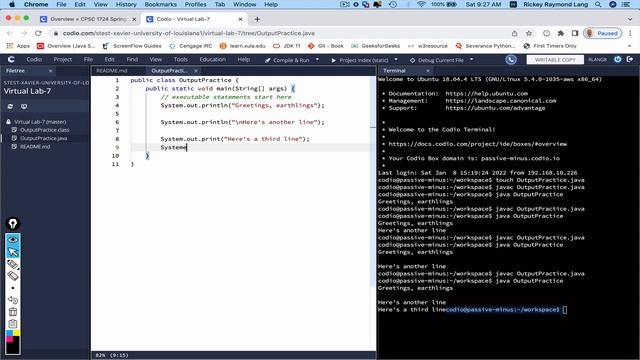This screenshot has height=360, width=640.
Task: Click the Codio logout exit icon
Action: pyautogui.click(x=630, y=60)
